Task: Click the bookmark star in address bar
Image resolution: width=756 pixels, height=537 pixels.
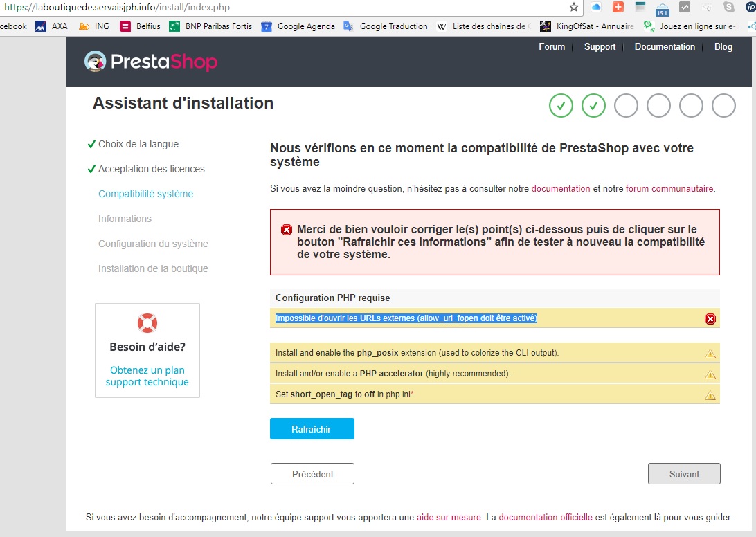Action: [x=573, y=7]
